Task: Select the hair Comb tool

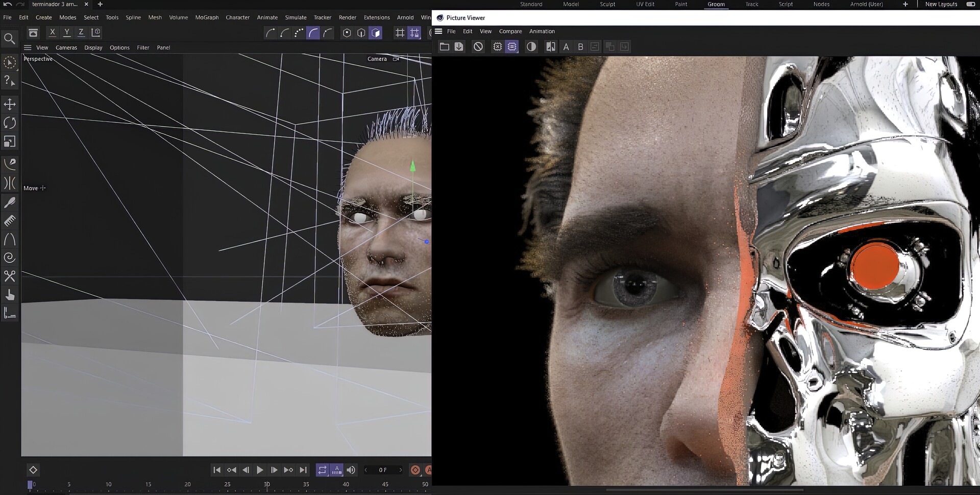Action: [10, 221]
